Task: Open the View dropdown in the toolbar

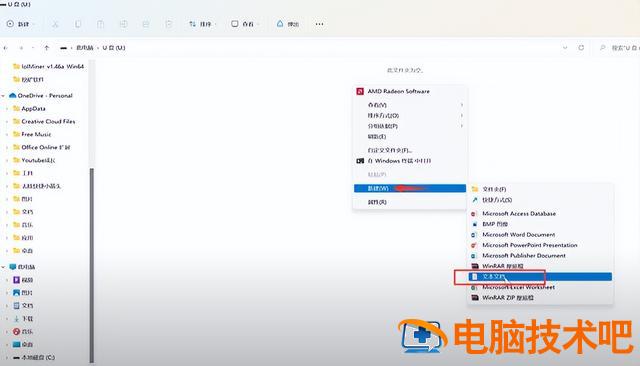Action: pyautogui.click(x=245, y=24)
